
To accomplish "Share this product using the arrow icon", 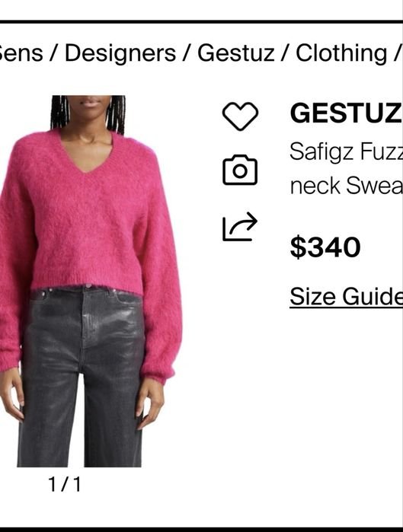I will 240,226.
